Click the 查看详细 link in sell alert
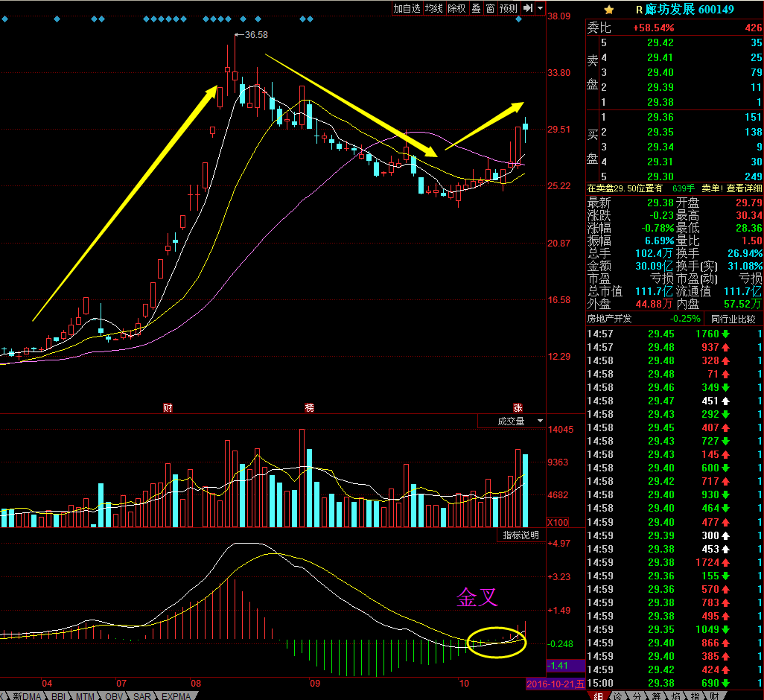The width and height of the screenshot is (764, 700). tap(741, 188)
